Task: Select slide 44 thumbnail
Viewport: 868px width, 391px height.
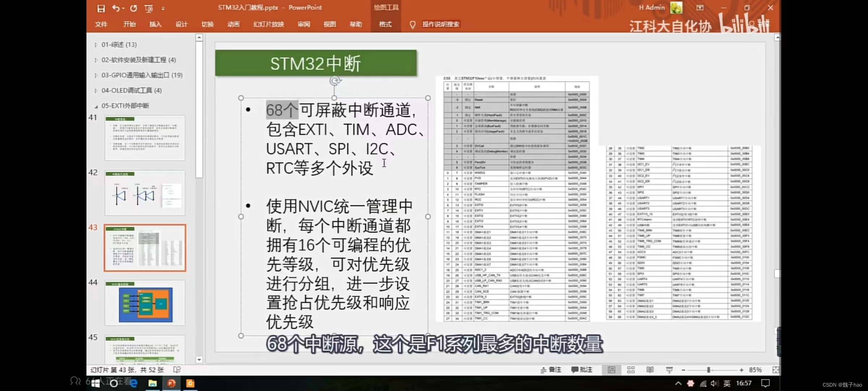Action: click(145, 303)
